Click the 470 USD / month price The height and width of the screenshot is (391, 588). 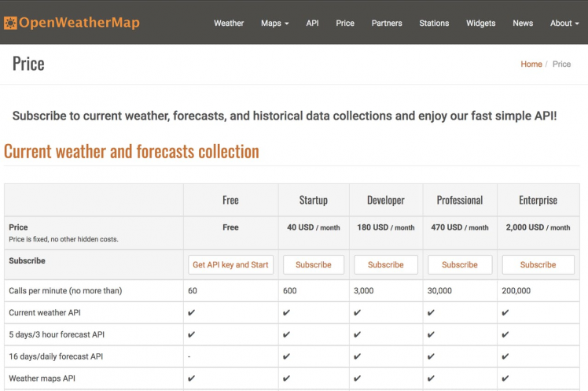click(x=460, y=227)
